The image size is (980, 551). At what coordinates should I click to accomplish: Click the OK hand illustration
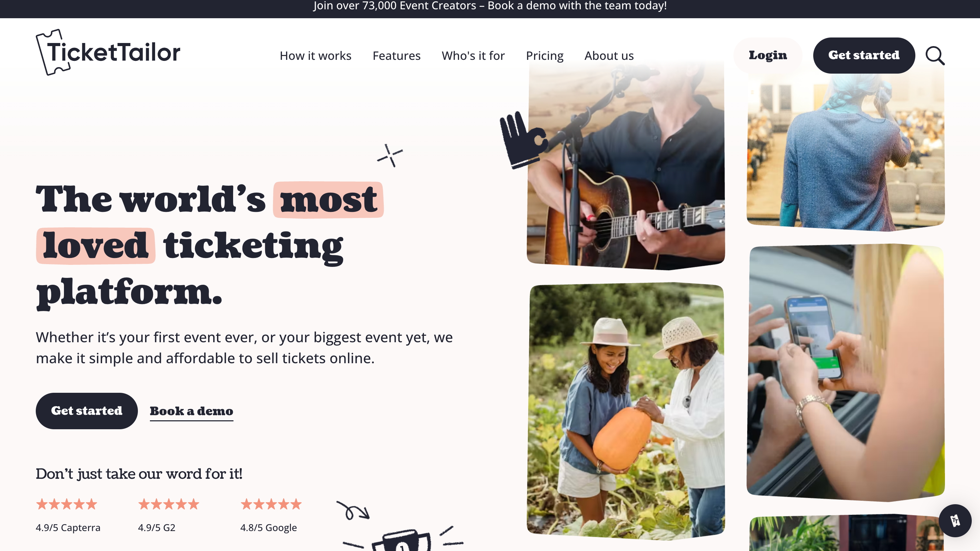(523, 140)
